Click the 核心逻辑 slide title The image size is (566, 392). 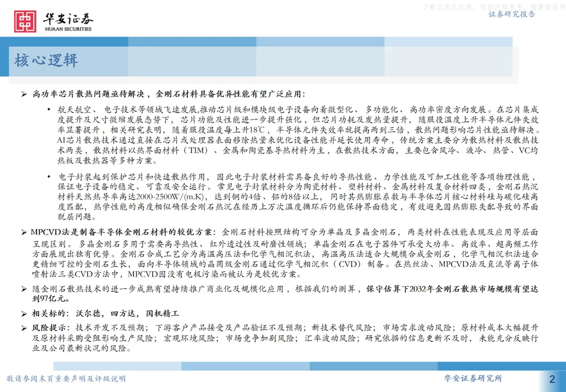click(x=46, y=60)
